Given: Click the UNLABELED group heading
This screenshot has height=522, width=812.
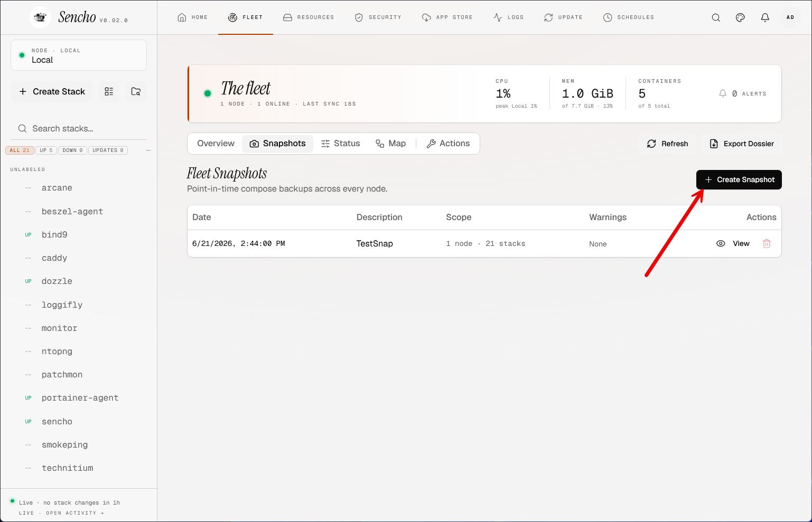Looking at the screenshot, I should click(27, 169).
